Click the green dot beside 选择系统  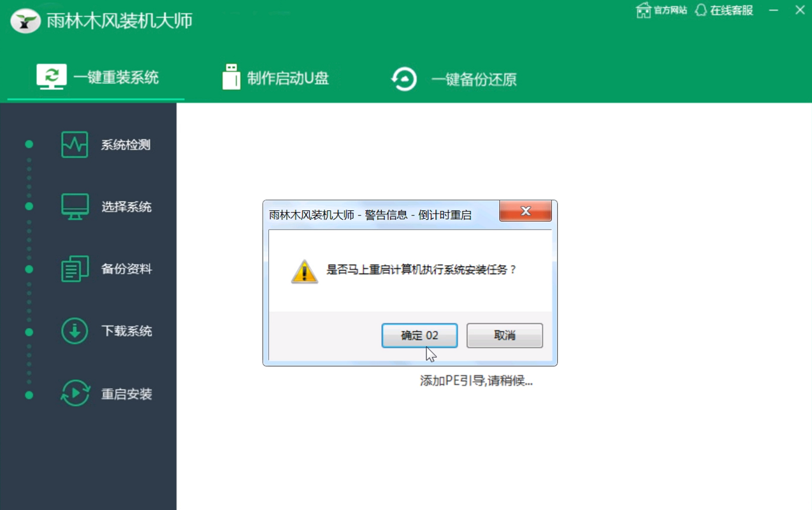pos(29,207)
